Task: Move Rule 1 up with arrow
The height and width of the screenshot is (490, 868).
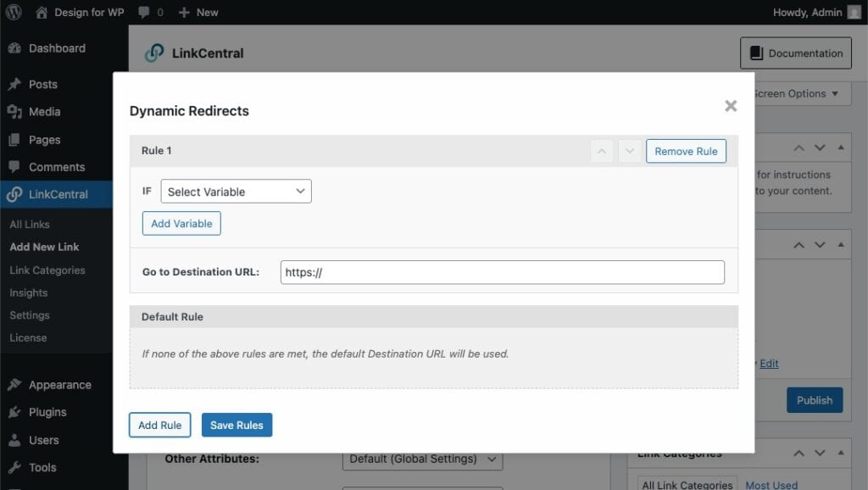Action: [x=602, y=151]
